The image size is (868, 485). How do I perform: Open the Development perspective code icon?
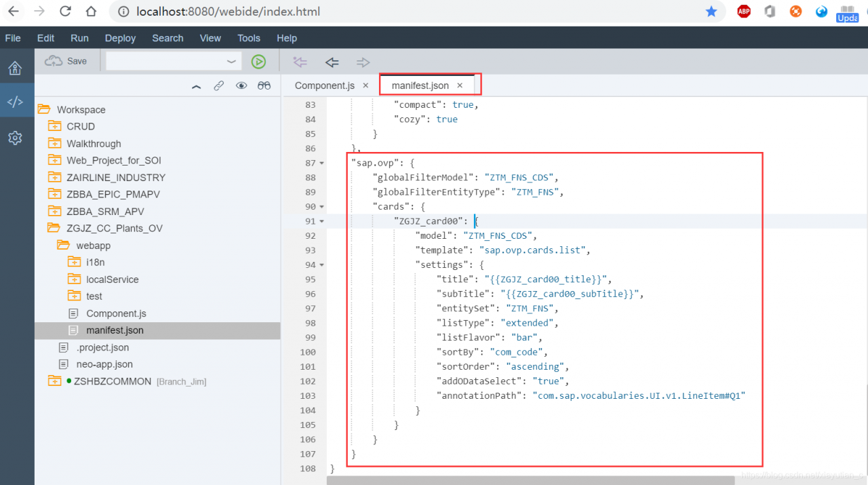(15, 102)
